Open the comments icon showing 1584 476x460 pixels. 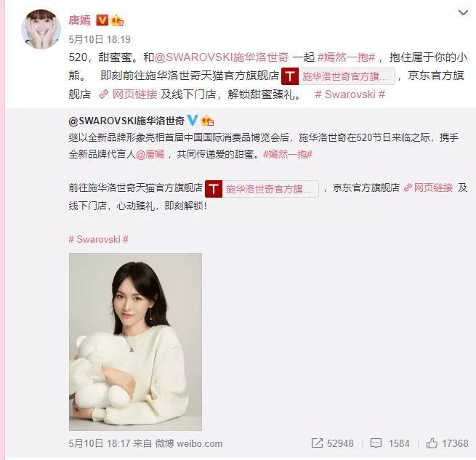pos(390,443)
